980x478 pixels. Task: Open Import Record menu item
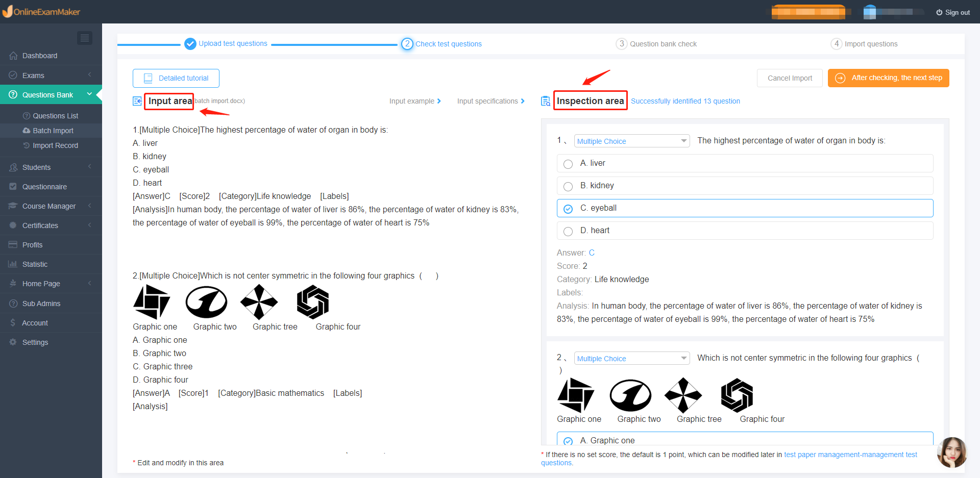click(x=51, y=145)
